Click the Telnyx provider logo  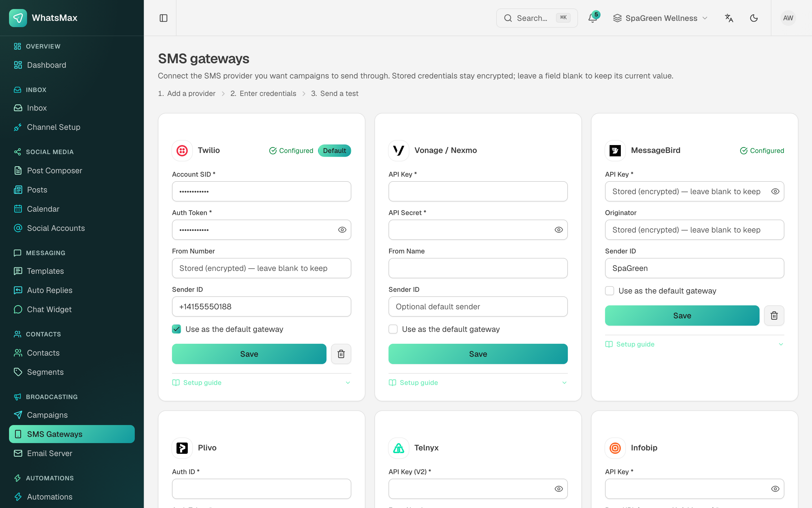(x=399, y=448)
